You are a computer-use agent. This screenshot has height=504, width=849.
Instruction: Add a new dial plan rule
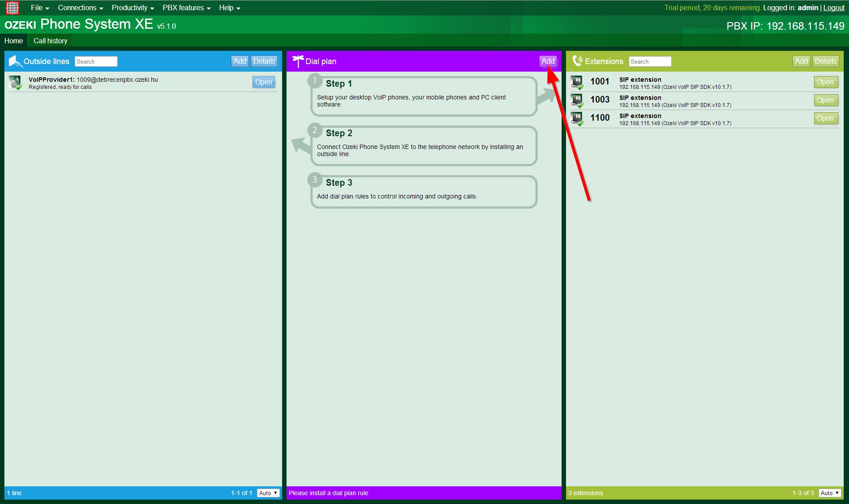coord(548,61)
